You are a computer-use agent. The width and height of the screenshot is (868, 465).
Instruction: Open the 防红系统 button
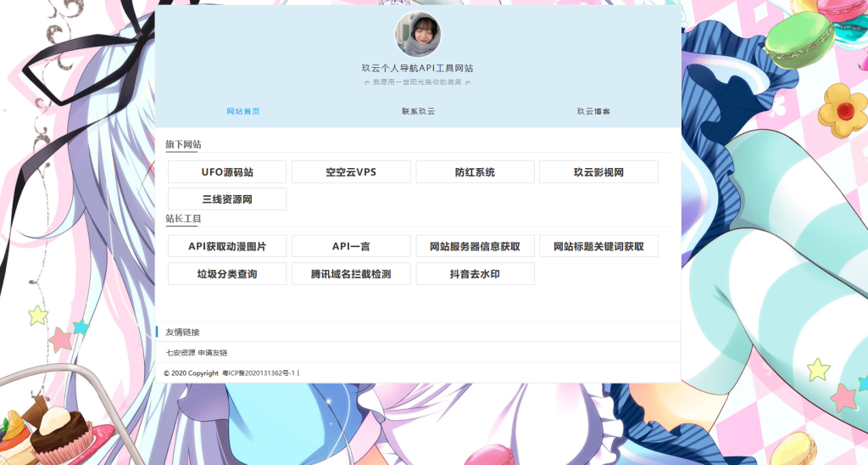(475, 171)
